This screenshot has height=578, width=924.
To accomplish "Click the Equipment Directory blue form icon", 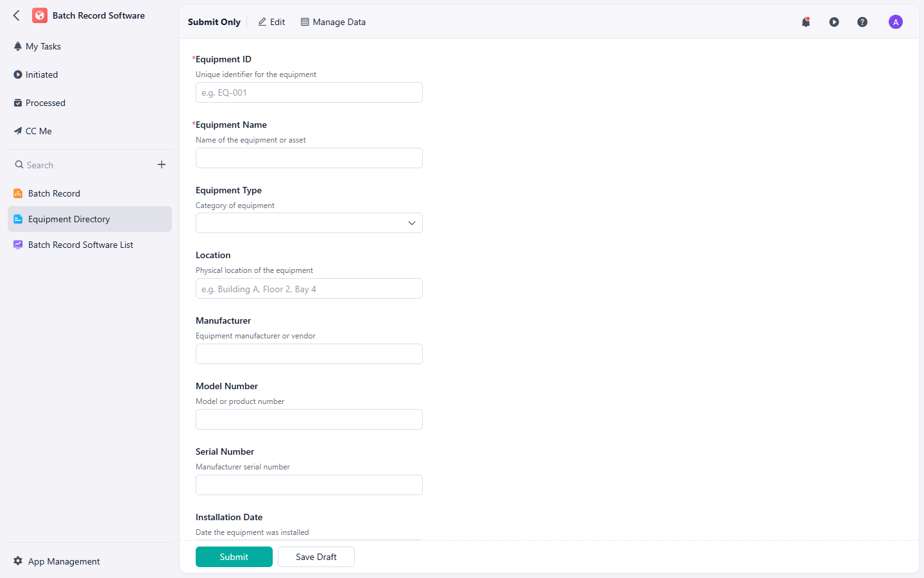I will pos(18,219).
